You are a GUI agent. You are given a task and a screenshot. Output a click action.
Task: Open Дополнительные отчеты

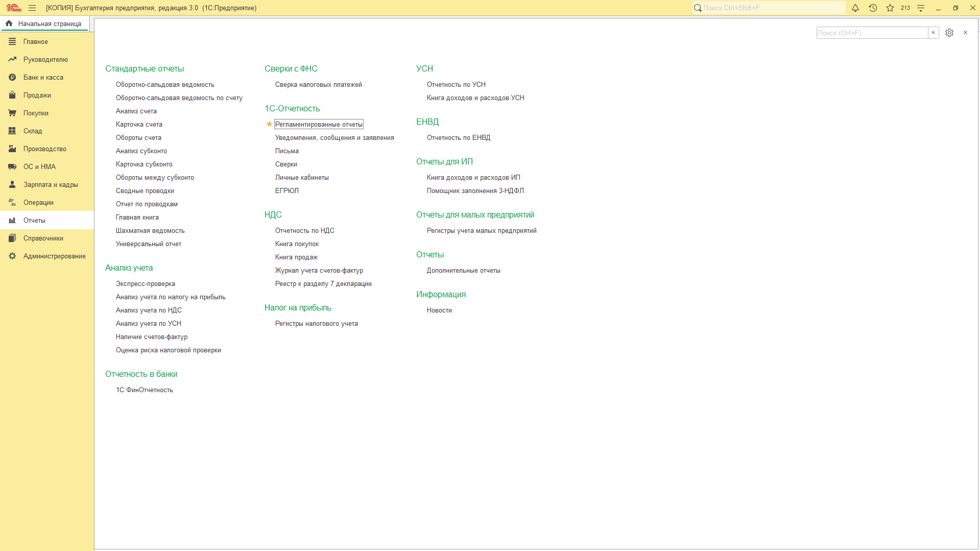point(464,270)
